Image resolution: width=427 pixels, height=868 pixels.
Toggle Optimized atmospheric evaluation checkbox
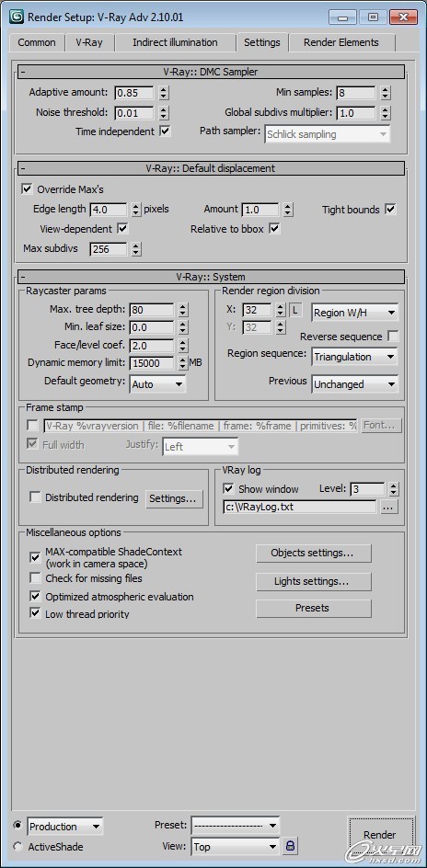(35, 596)
